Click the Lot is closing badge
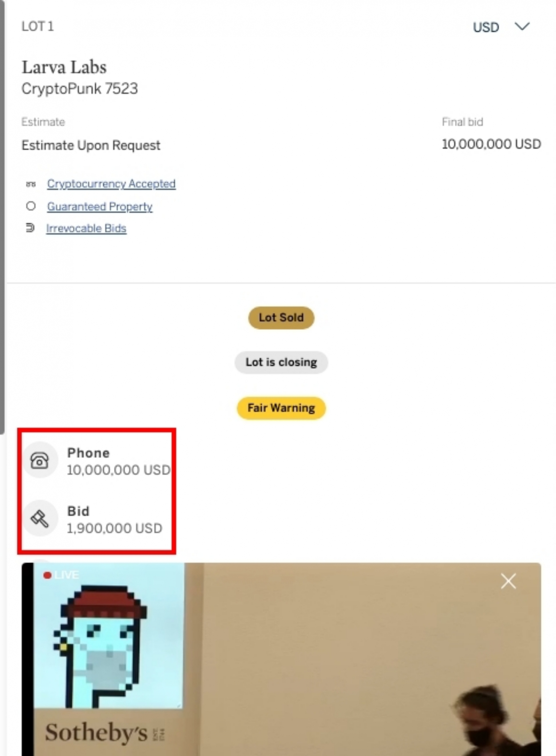Image resolution: width=556 pixels, height=756 pixels. pos(281,362)
